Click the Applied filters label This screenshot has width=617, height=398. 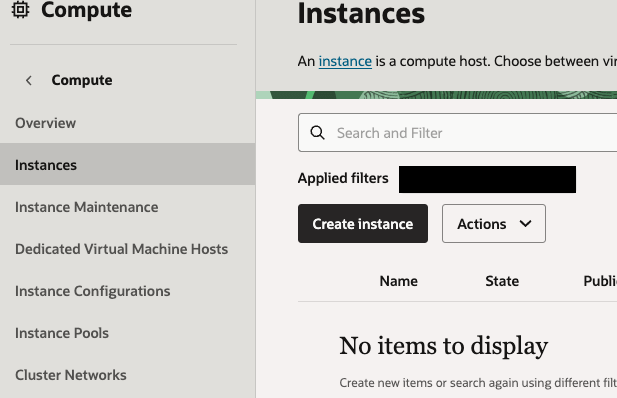tap(343, 178)
